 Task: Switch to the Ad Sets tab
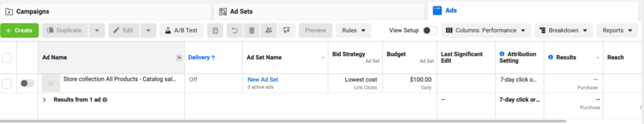(x=241, y=12)
